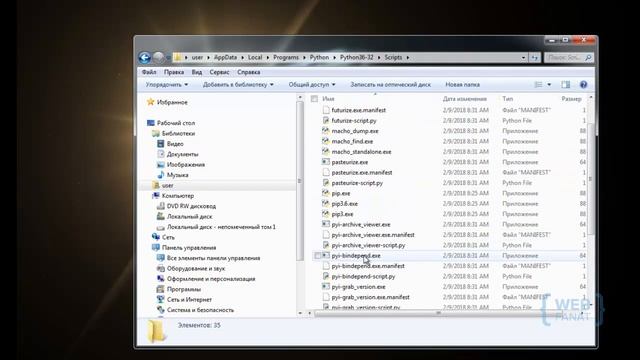640x360 pixels.
Task: Open the Сервис menu
Action: tap(219, 72)
